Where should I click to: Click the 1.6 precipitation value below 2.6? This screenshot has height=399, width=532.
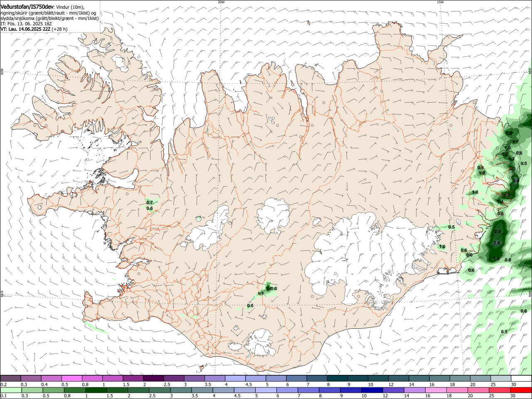coord(496,259)
